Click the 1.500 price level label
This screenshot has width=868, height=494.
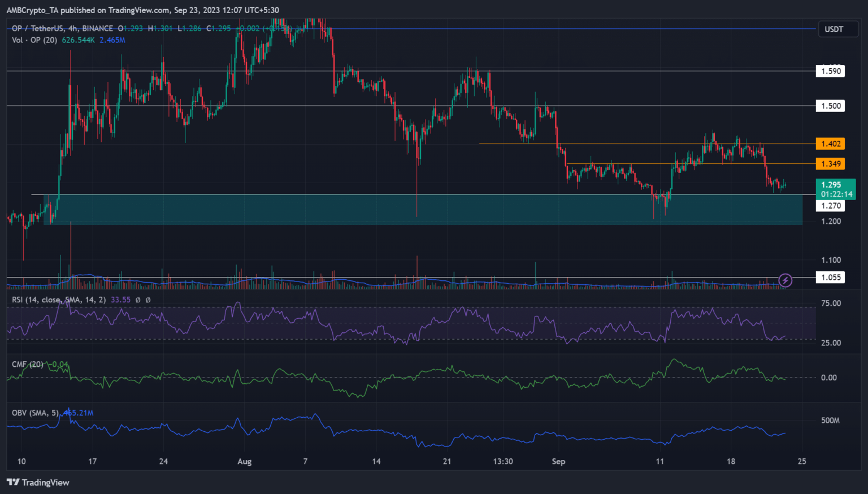(x=830, y=106)
